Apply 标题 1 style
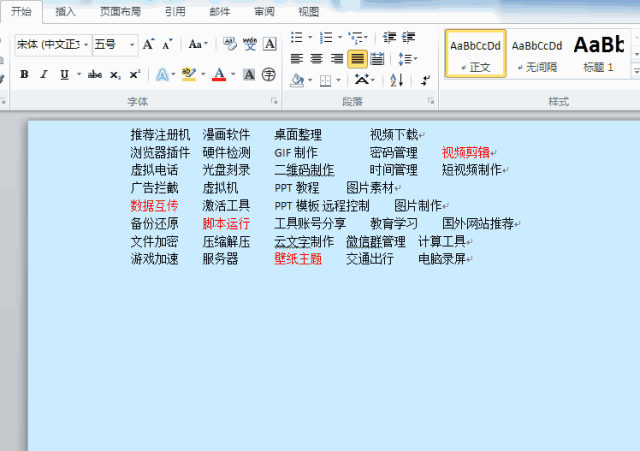Viewport: 640px width, 451px height. click(599, 53)
